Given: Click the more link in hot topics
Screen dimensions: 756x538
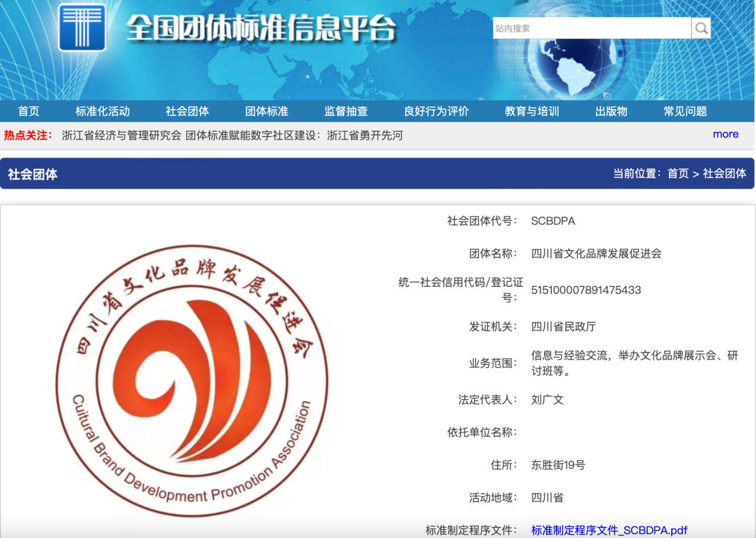Looking at the screenshot, I should (726, 134).
